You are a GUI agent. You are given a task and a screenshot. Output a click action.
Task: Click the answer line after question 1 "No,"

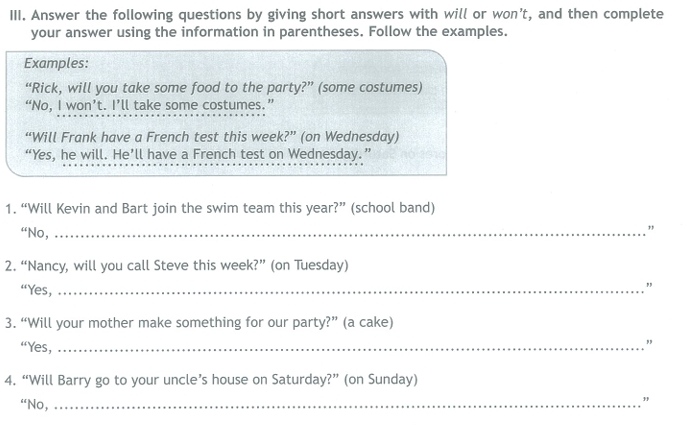click(x=351, y=234)
